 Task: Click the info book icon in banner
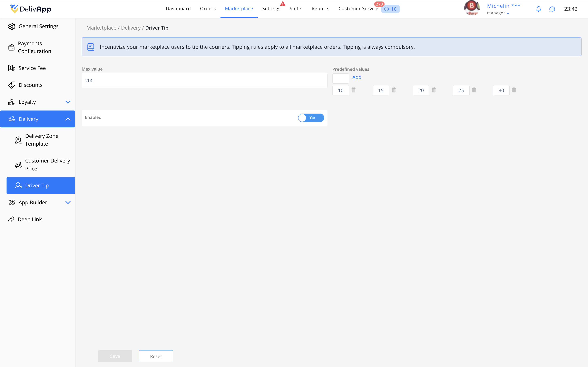91,47
